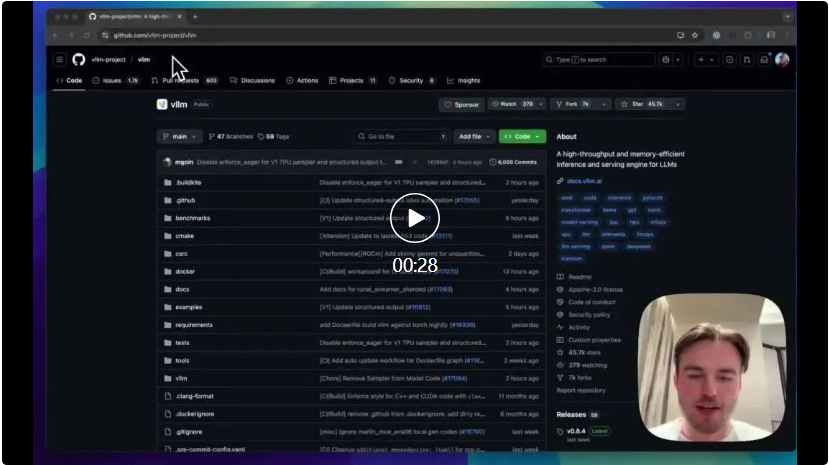The width and height of the screenshot is (829, 465).
Task: Open vllm repository breadcrumb link
Action: pyautogui.click(x=144, y=60)
